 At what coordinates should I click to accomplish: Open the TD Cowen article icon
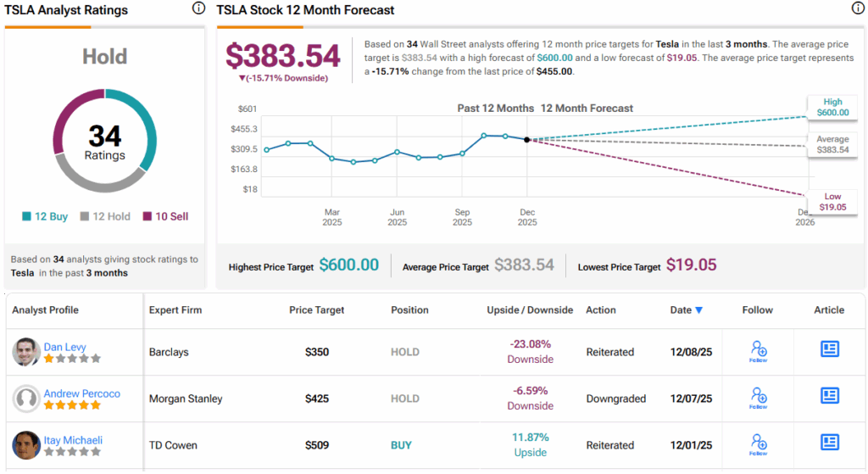tap(829, 442)
